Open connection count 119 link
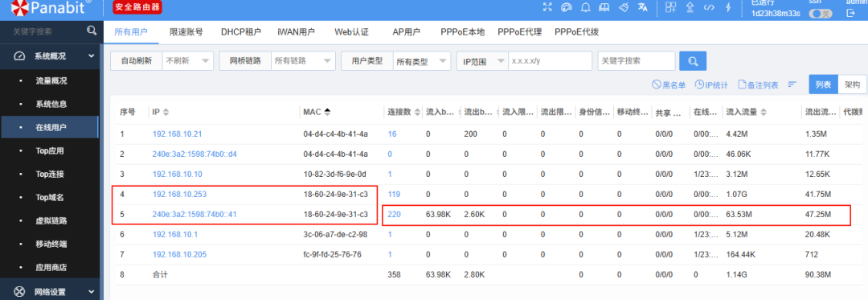868x300 pixels. point(394,195)
